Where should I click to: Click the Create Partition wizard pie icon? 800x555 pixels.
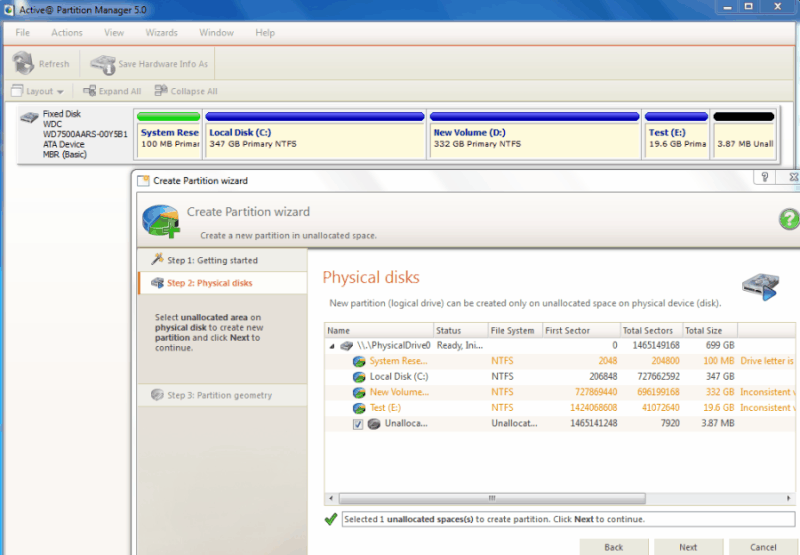161,221
